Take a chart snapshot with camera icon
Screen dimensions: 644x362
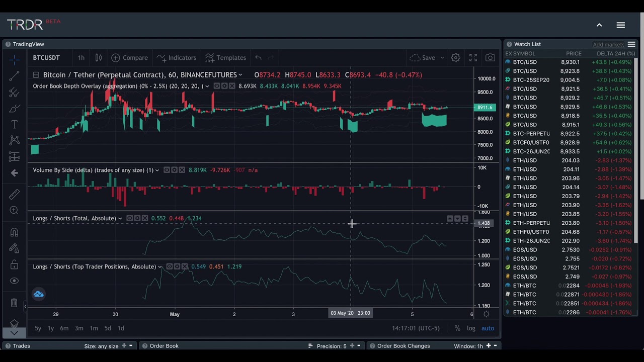[x=490, y=58]
